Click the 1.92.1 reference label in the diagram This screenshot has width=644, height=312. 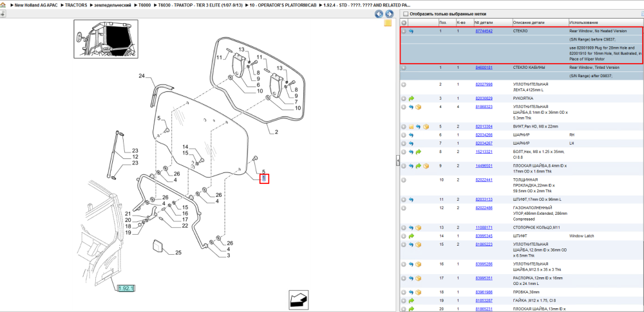pos(126,289)
